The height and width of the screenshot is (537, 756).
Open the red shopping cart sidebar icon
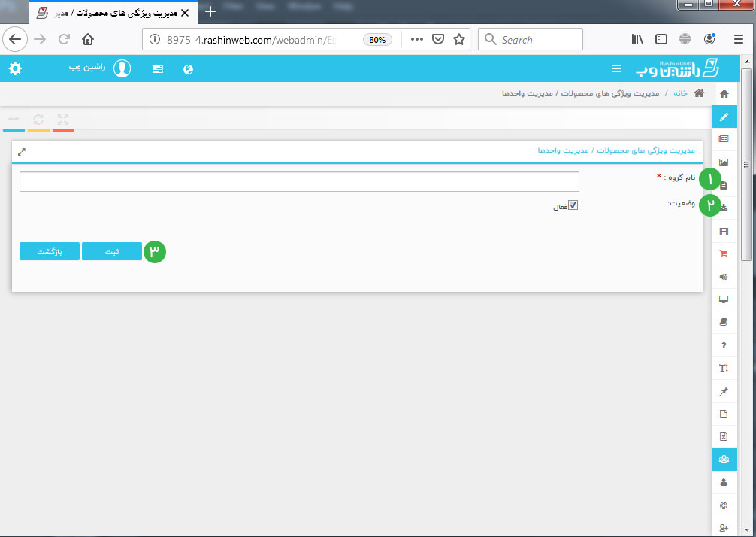click(724, 253)
